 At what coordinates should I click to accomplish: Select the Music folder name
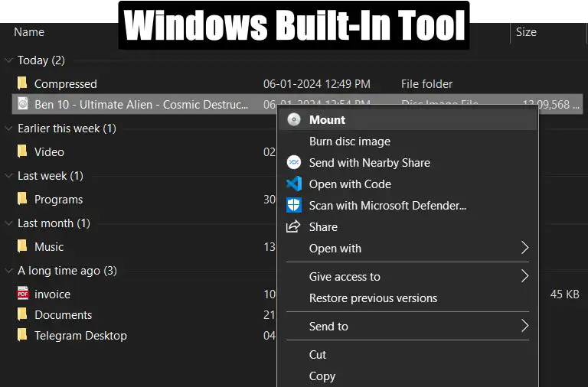tap(49, 247)
